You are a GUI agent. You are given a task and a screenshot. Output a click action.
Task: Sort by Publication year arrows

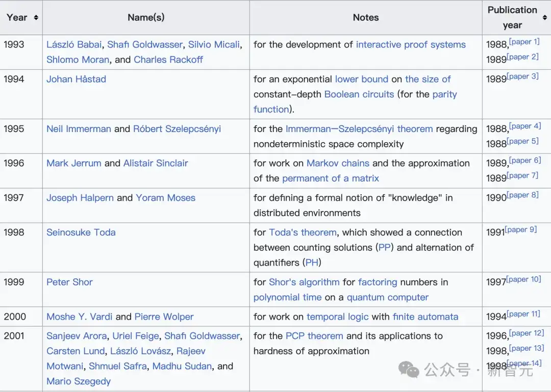[x=545, y=17]
